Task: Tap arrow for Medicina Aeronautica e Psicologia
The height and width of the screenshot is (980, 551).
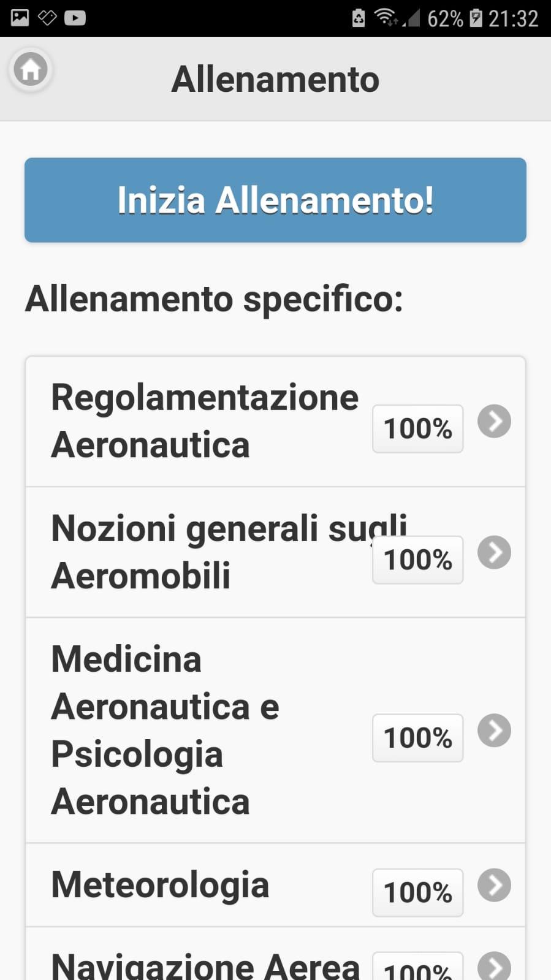Action: tap(494, 731)
